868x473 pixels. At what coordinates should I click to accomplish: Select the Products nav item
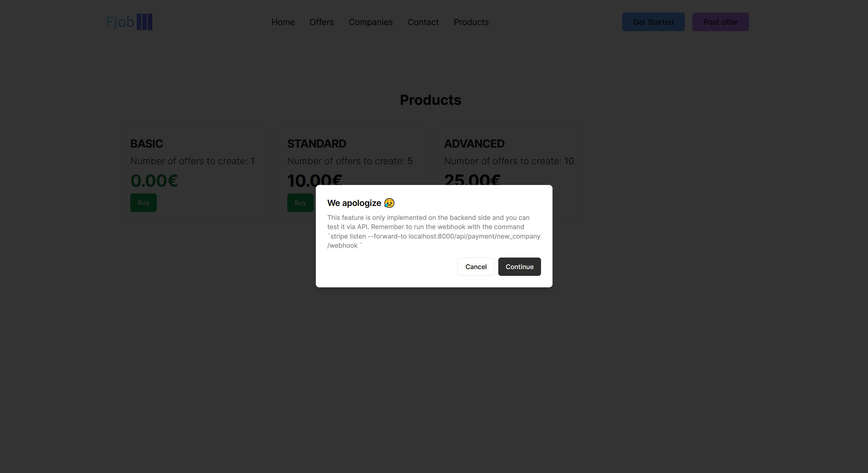point(471,22)
